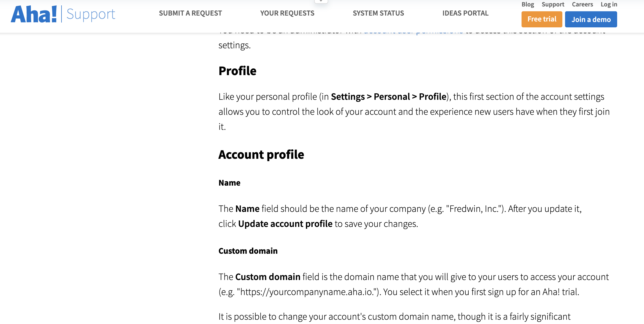Open the Careers link

582,4
